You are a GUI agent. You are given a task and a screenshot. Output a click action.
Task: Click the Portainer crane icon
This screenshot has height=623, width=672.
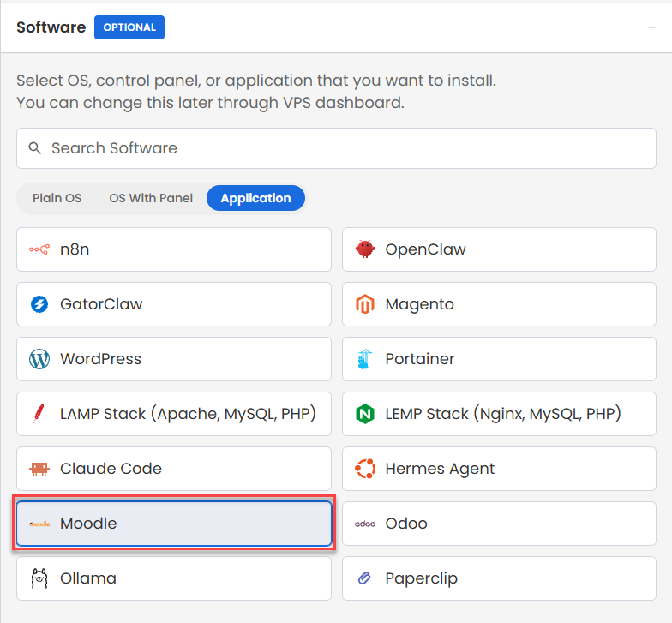click(x=365, y=359)
